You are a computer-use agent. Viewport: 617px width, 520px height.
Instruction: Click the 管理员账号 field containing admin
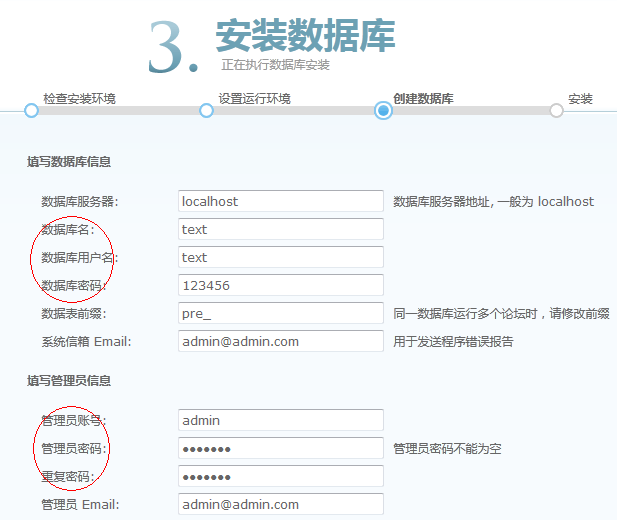click(280, 420)
